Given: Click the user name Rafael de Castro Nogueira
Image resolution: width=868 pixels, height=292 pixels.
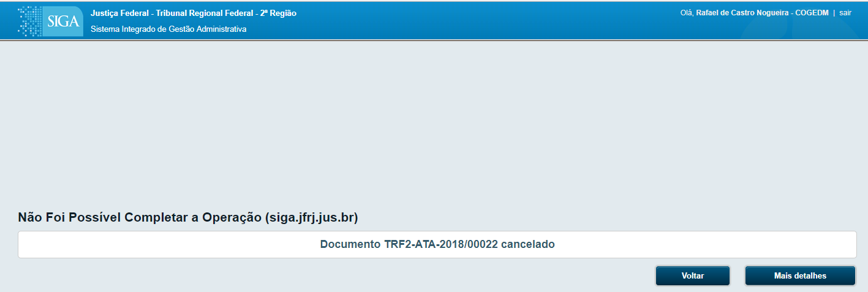Looking at the screenshot, I should click(743, 13).
